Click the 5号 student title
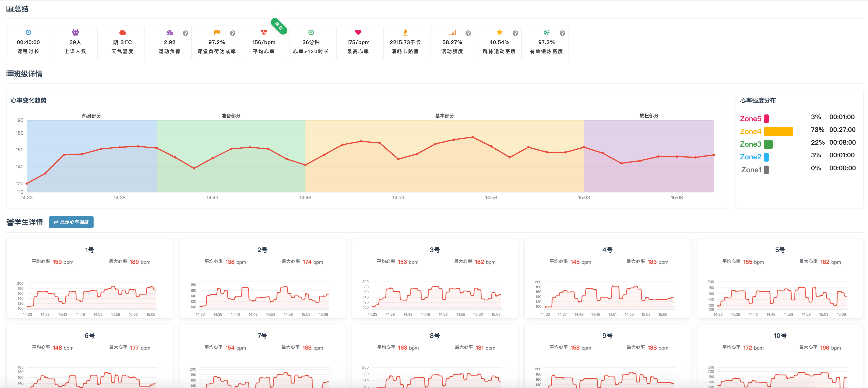The image size is (868, 388). [780, 250]
